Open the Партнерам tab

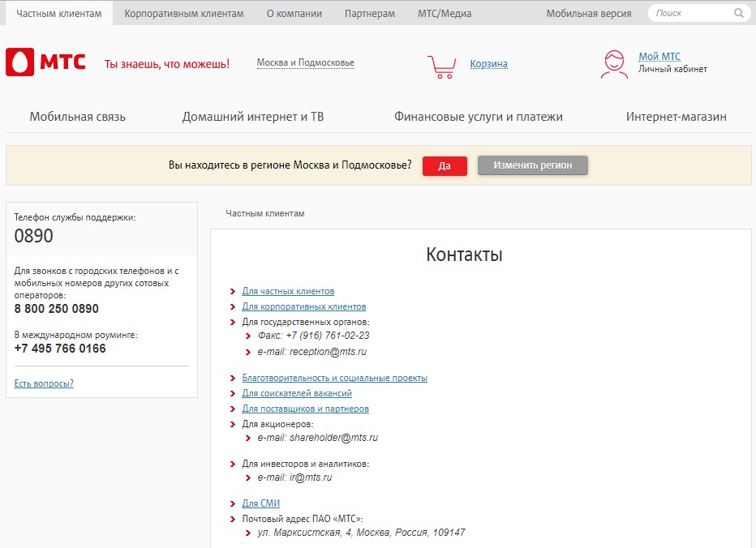point(370,14)
